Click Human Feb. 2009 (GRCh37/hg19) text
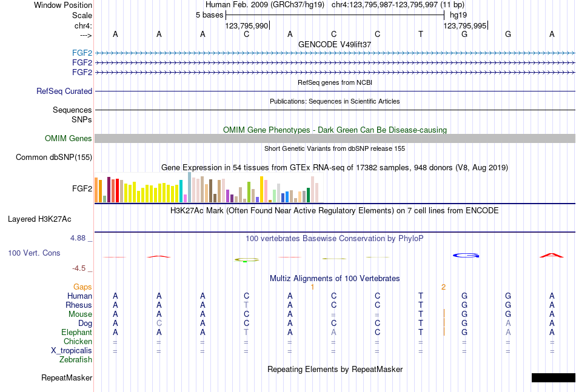The width and height of the screenshot is (576, 392). (x=265, y=5)
